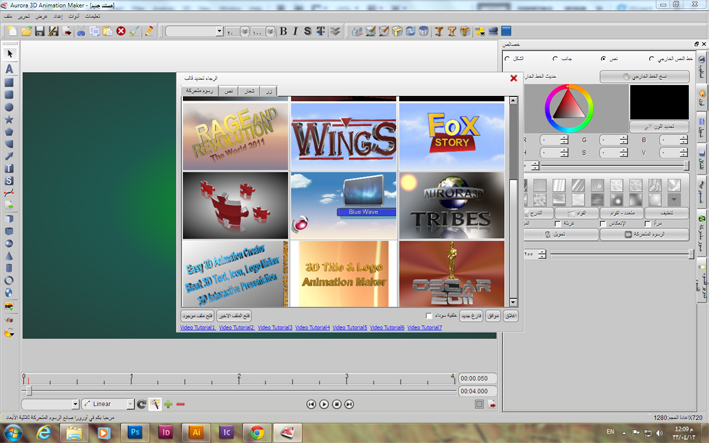Select the خط النص الخارجي radio button
The image size is (709, 443).
pos(652,59)
